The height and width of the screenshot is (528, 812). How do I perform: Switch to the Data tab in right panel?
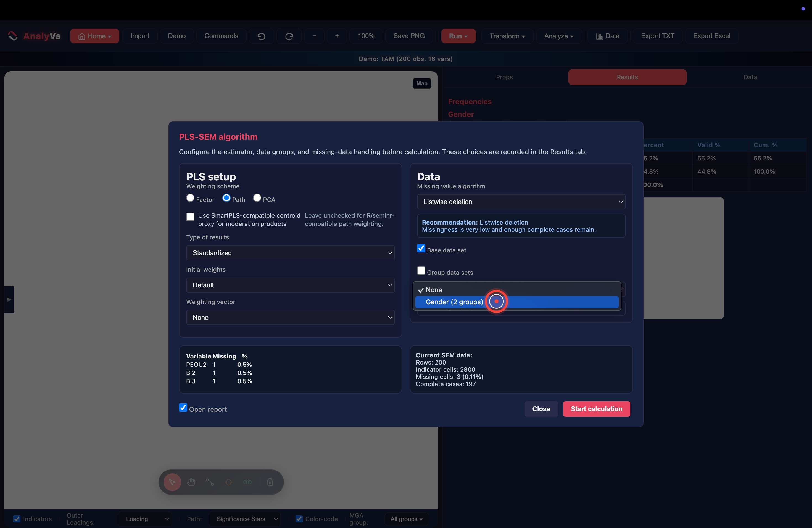pos(750,77)
